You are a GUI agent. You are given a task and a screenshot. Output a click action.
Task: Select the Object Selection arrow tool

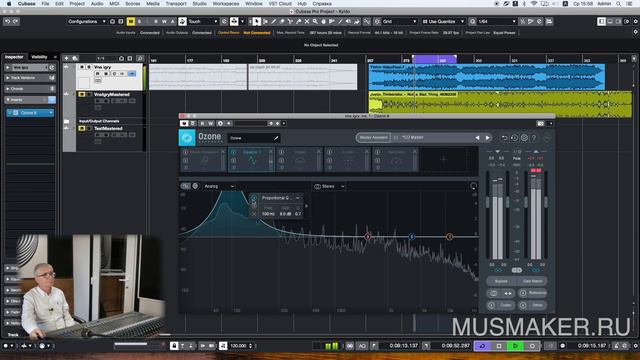pyautogui.click(x=257, y=21)
